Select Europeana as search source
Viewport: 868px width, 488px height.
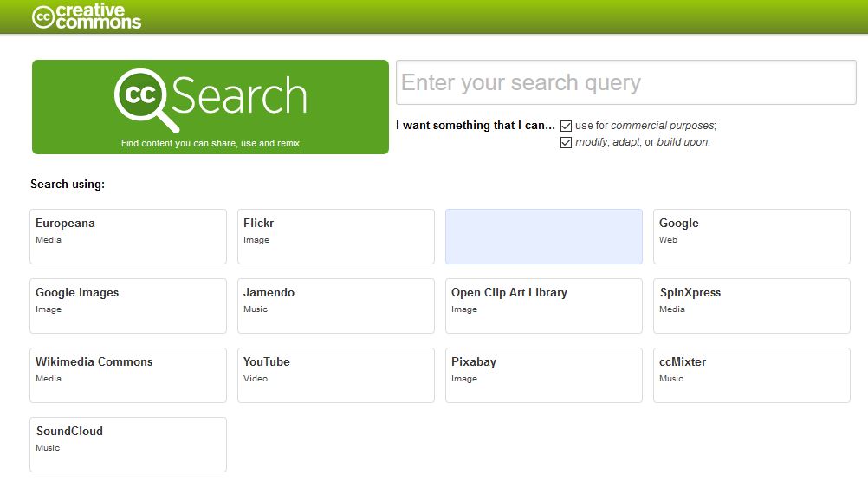pos(128,236)
